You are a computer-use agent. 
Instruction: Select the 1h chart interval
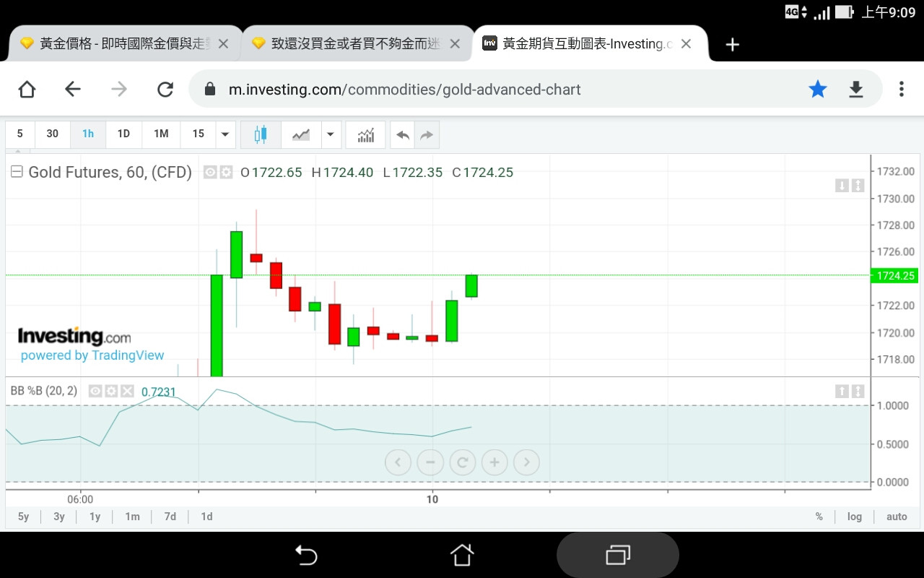(x=88, y=134)
